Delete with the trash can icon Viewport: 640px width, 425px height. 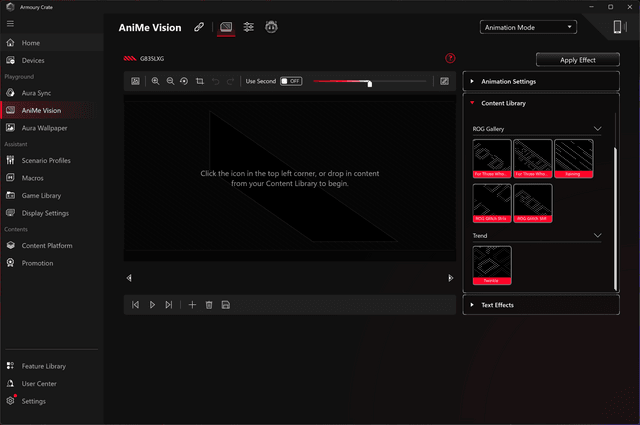tap(209, 305)
